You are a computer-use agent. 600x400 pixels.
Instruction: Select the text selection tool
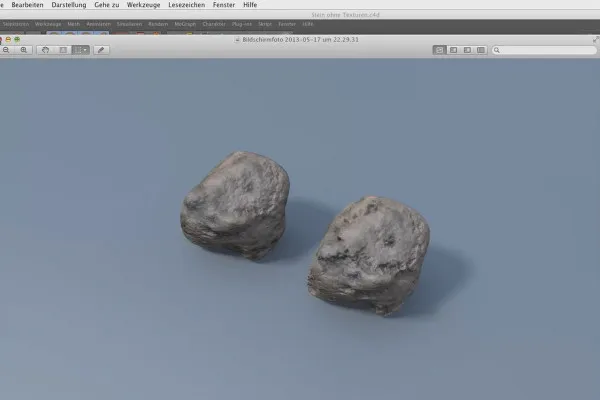coord(63,50)
